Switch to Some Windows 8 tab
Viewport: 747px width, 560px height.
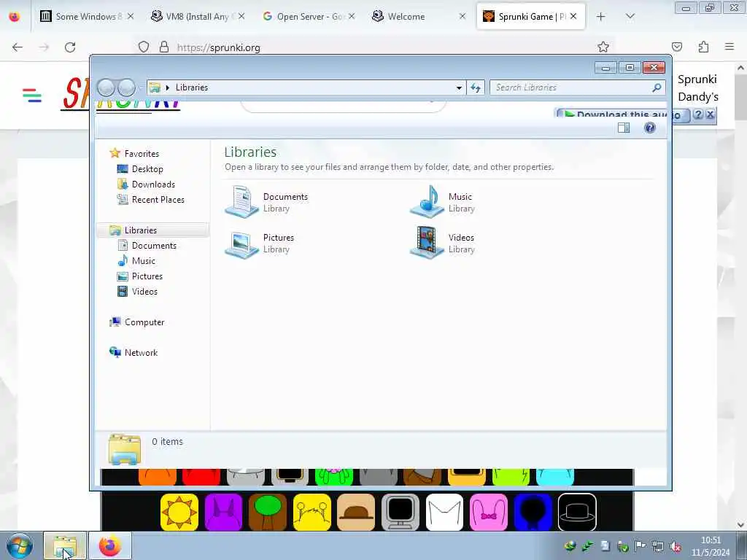pyautogui.click(x=86, y=16)
